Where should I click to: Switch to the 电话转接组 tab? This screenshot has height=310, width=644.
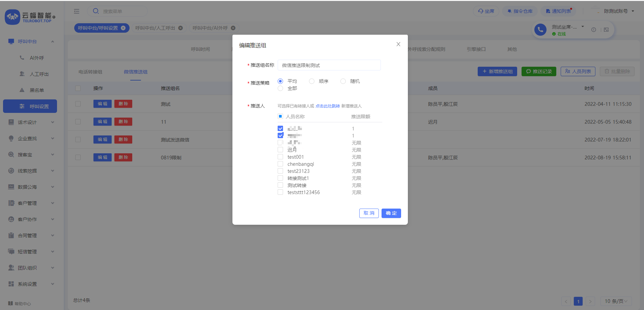(x=90, y=72)
